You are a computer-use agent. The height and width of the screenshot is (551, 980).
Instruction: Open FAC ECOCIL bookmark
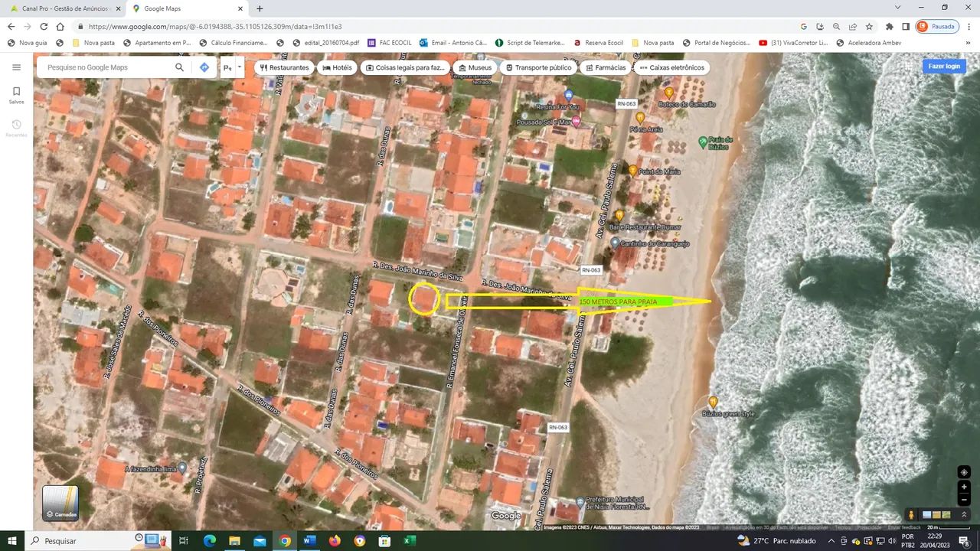click(390, 43)
